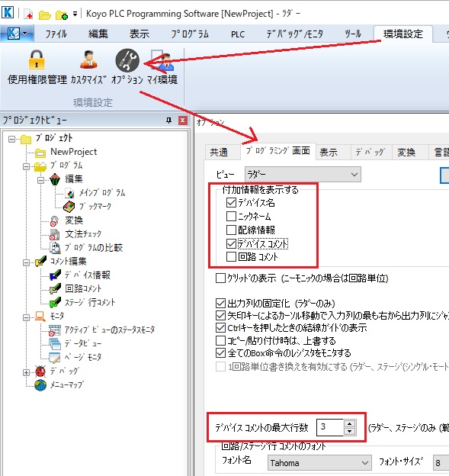
Task: Open the オプション wrench icon
Action: (x=127, y=60)
